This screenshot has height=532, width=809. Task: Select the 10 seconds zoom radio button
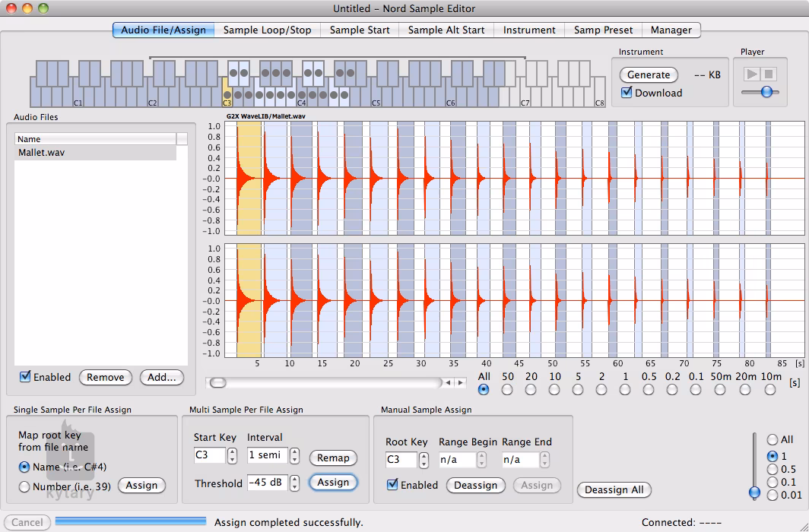point(554,390)
